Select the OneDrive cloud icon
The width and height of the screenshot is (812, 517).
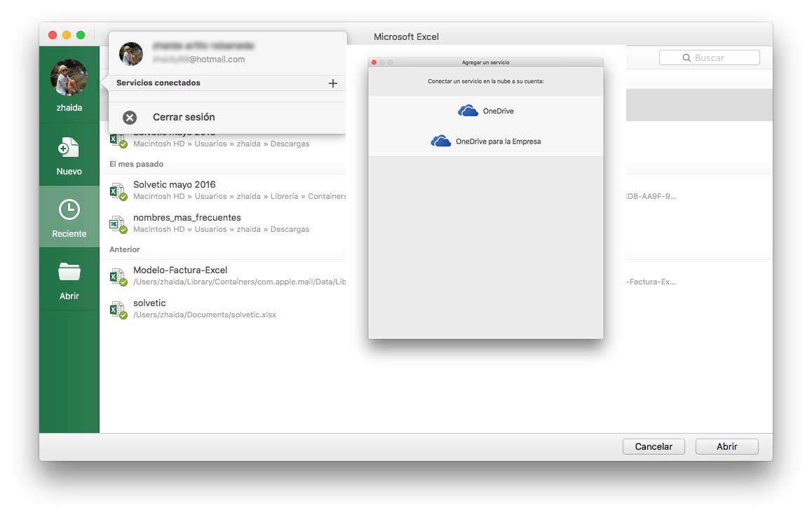[x=468, y=111]
